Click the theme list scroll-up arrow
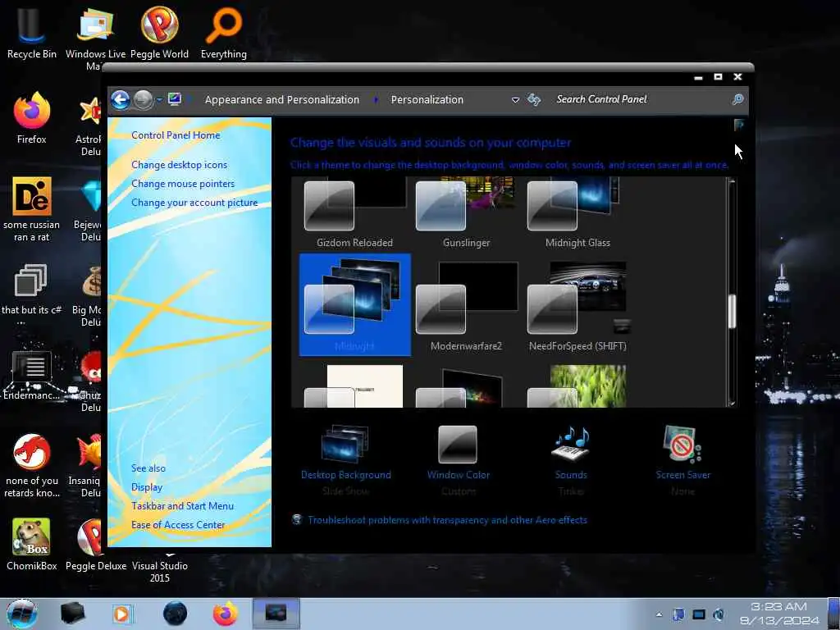Screen dimensions: 840x630 [732, 181]
